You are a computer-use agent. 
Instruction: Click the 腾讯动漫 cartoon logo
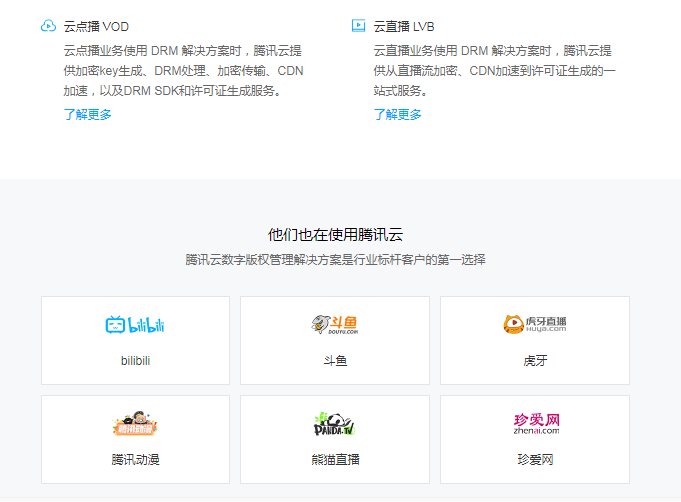[x=135, y=423]
